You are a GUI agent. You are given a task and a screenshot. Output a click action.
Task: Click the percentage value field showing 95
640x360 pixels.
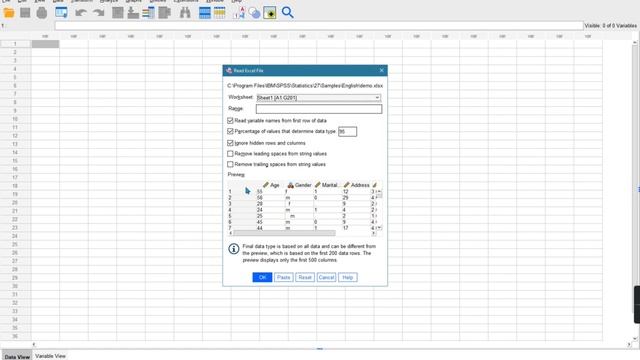pos(347,131)
